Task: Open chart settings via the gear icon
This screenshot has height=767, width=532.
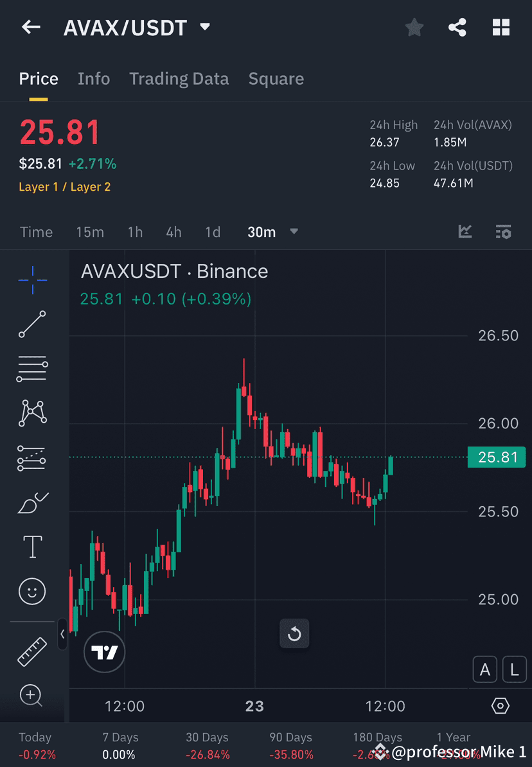Action: coord(501,705)
